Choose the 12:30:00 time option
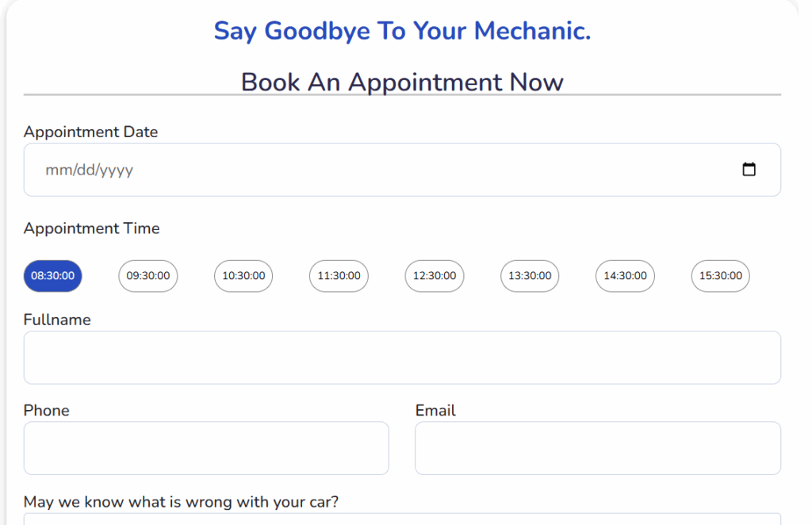 pyautogui.click(x=435, y=276)
